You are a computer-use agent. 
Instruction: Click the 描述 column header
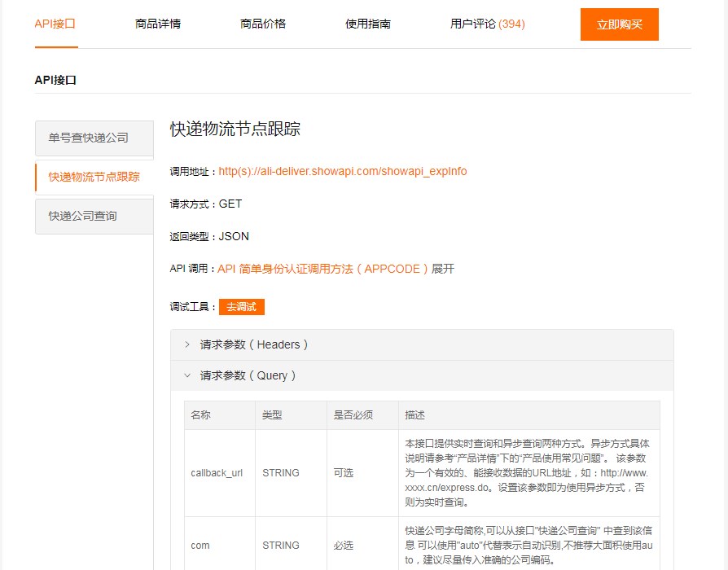[x=414, y=415]
